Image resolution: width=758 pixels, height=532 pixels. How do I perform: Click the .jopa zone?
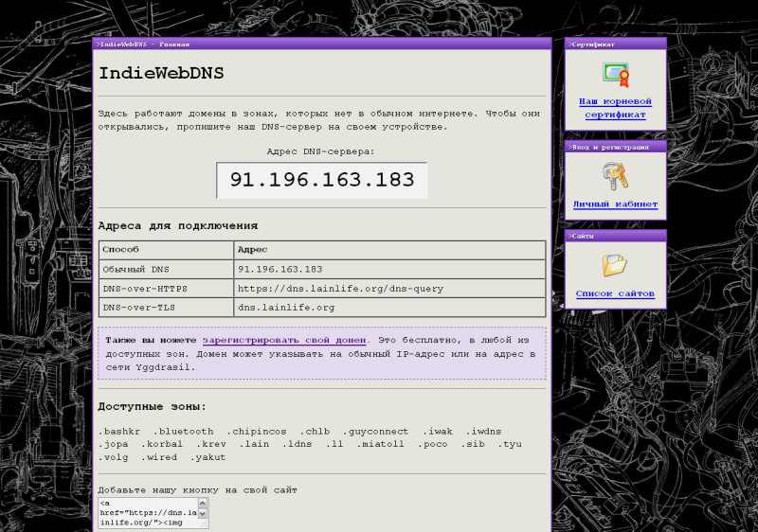pyautogui.click(x=113, y=444)
